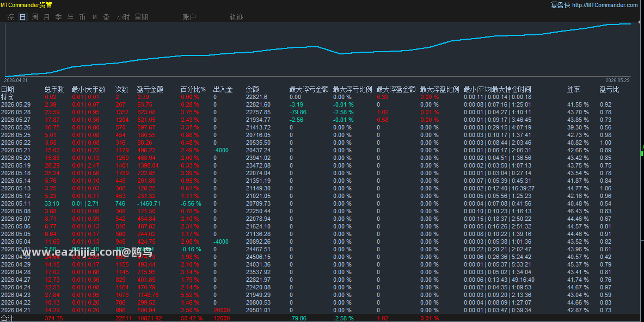Image resolution: width=644 pixels, height=322 pixels.
Task: Click the 33.10 total lots cell
Action: (x=52, y=203)
